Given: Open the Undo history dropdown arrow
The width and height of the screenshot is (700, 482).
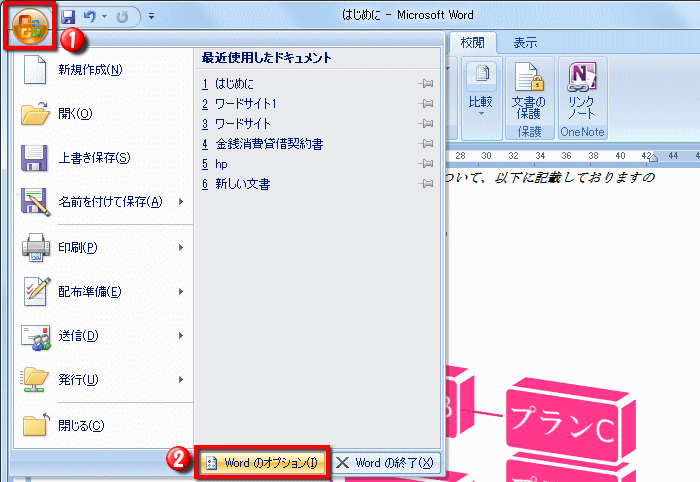Looking at the screenshot, I should pyautogui.click(x=104, y=17).
